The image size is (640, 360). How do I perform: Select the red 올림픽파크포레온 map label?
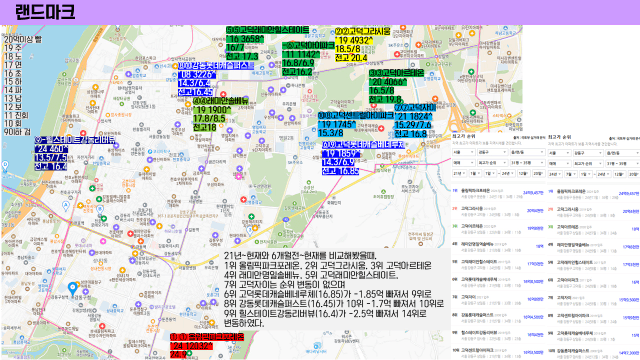[207, 346]
